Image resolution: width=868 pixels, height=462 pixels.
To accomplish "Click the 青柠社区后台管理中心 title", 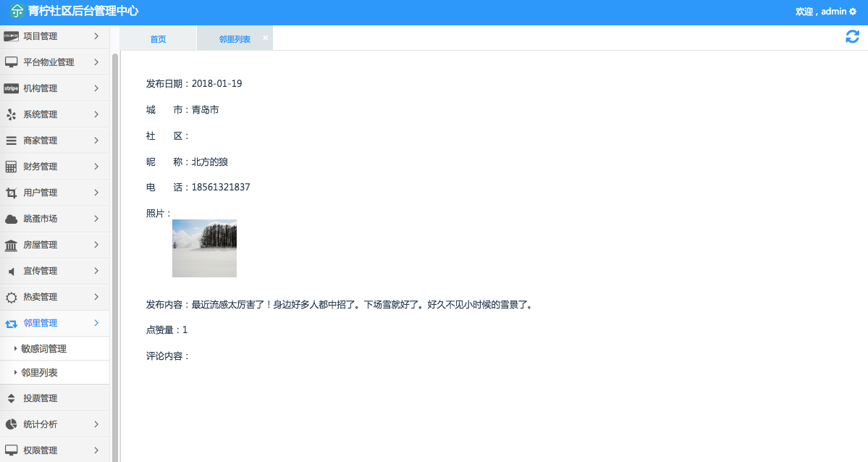I will [x=83, y=11].
